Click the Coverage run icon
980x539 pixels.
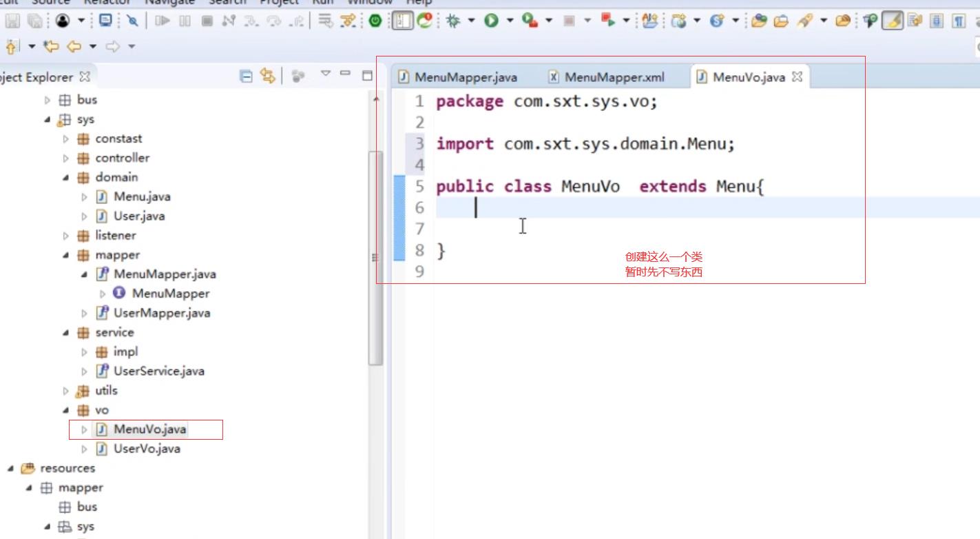tap(530, 21)
